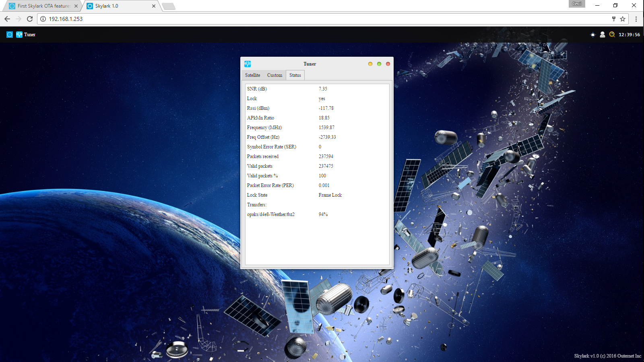The image size is (644, 362).
Task: Click the PER value 0.001
Action: pos(324,185)
